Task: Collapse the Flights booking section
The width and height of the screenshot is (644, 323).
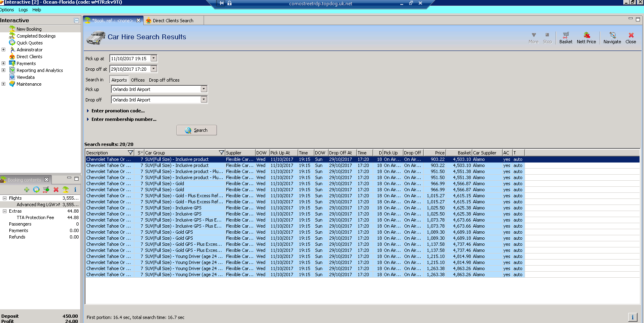Action: pos(4,198)
